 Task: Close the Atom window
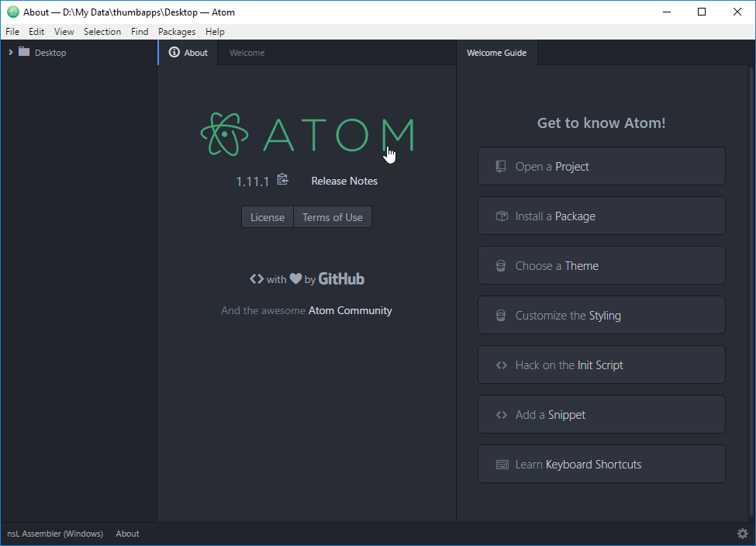[x=737, y=12]
